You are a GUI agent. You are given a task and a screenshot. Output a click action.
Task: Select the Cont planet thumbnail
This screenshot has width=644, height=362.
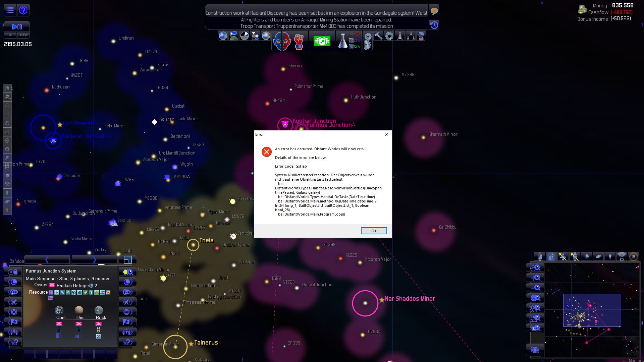coord(59,310)
